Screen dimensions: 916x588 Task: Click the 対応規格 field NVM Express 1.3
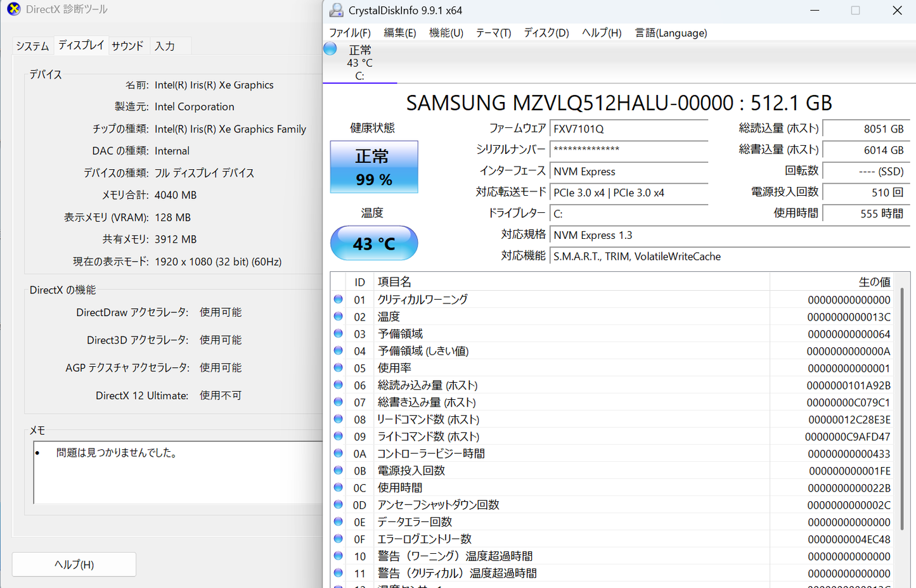(x=730, y=235)
